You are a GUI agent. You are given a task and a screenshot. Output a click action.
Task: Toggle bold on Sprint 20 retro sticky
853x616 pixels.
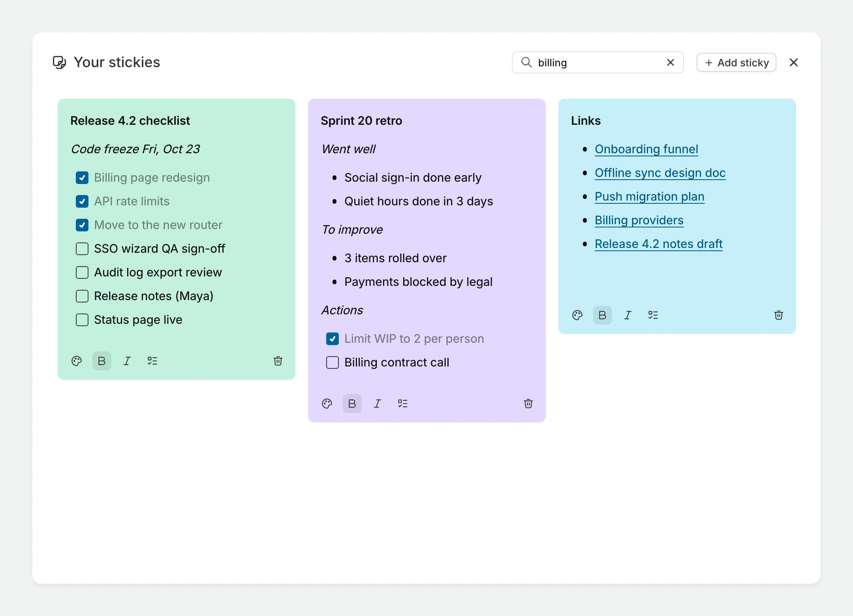pyautogui.click(x=352, y=404)
